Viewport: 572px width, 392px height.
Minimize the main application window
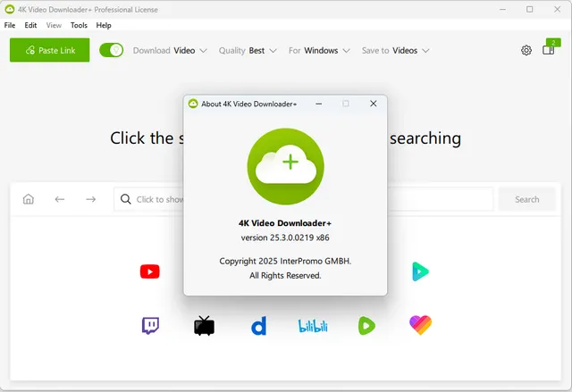pos(502,10)
